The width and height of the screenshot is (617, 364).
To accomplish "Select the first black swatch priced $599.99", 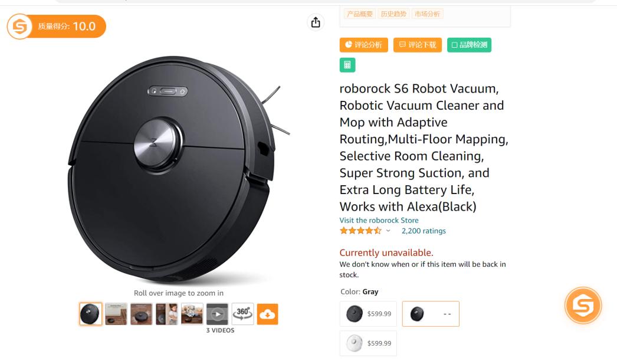I will tap(368, 314).
